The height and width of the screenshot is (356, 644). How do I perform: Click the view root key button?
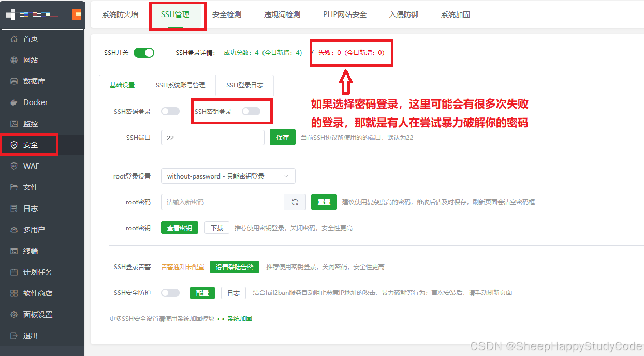point(180,228)
